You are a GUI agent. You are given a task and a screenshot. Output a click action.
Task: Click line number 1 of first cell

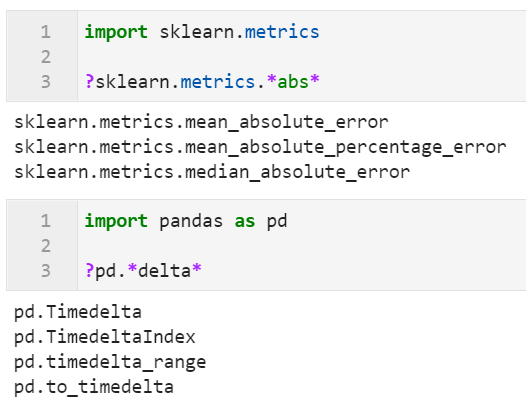pos(46,32)
